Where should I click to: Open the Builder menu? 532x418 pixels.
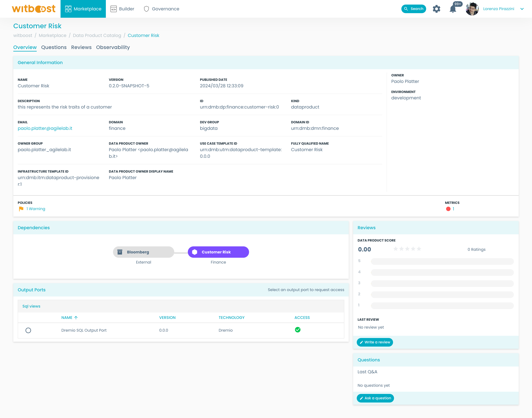click(122, 9)
